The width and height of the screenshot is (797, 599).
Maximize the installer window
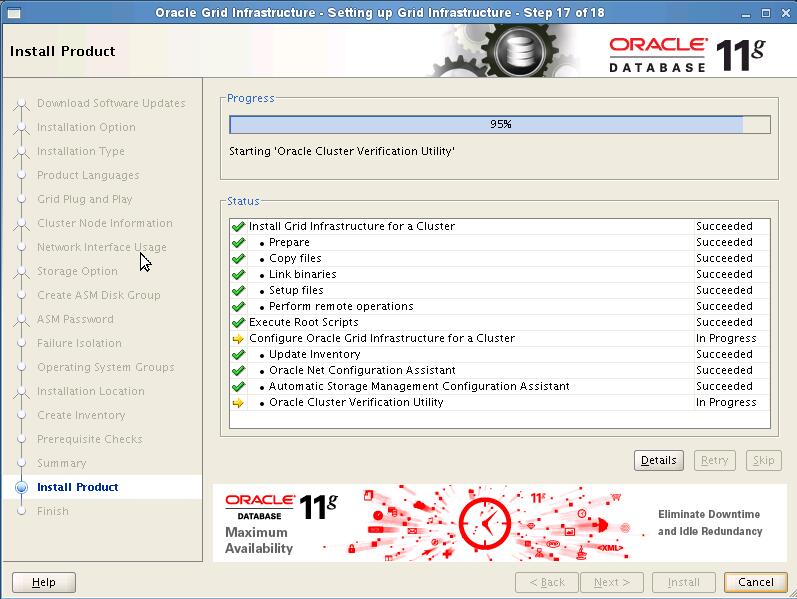pos(765,13)
